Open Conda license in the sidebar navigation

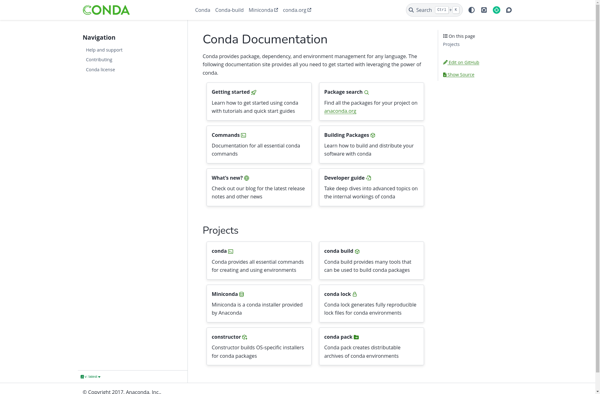[x=100, y=70]
